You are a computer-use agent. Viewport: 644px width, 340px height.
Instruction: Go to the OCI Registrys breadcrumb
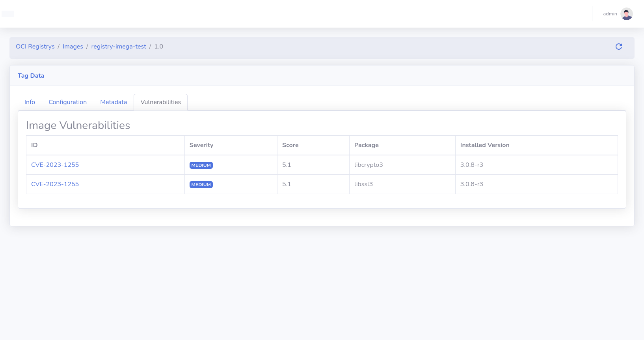[35, 47]
